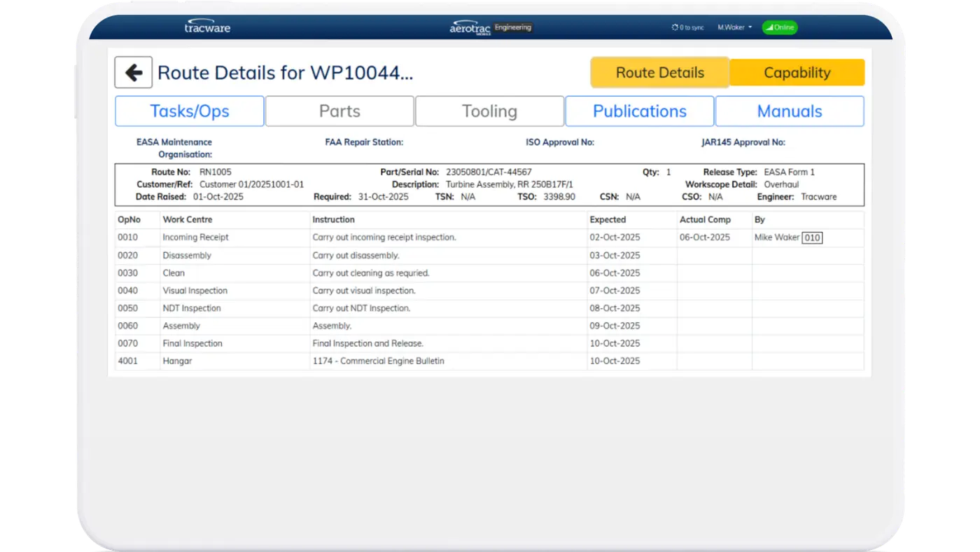The width and height of the screenshot is (980, 552).
Task: Switch to the Publications tab
Action: coord(640,111)
